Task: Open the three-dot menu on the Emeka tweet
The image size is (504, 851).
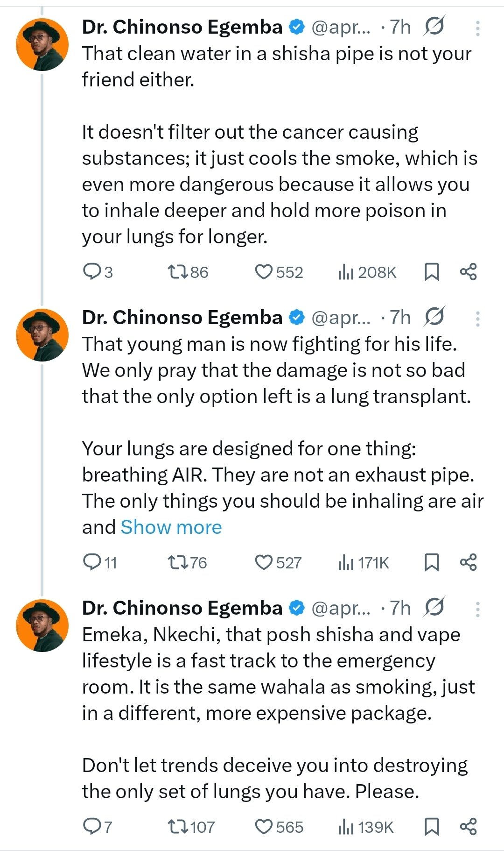Action: click(x=477, y=610)
